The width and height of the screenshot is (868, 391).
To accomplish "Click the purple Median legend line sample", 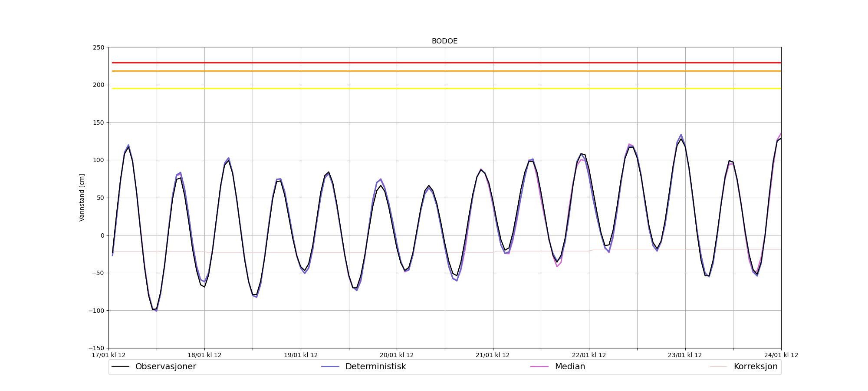I will tap(539, 367).
